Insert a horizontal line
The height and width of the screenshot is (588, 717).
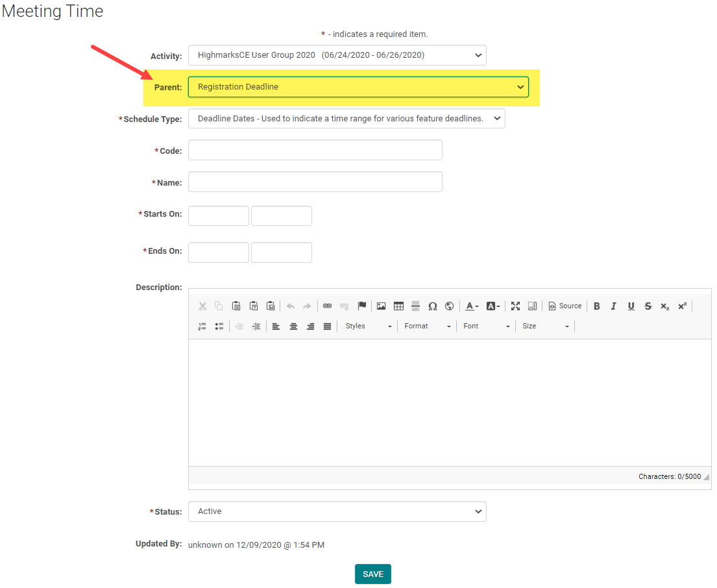pos(415,306)
